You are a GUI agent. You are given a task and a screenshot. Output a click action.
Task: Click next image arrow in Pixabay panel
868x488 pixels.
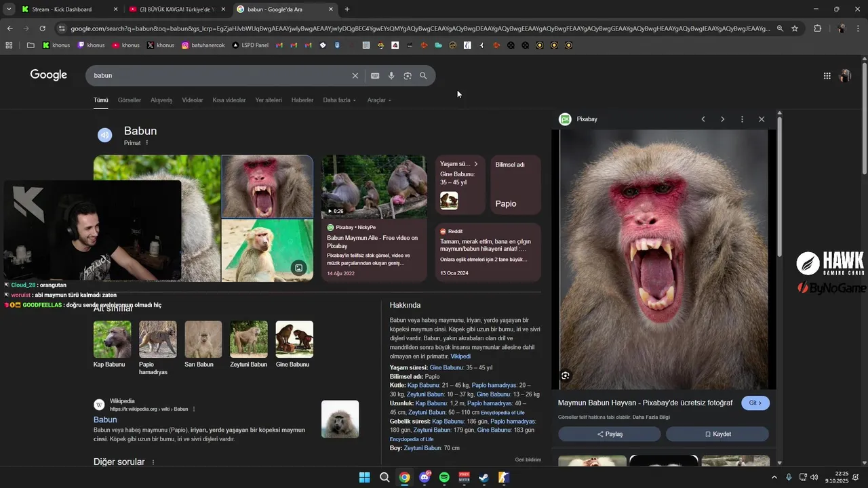[x=722, y=119]
